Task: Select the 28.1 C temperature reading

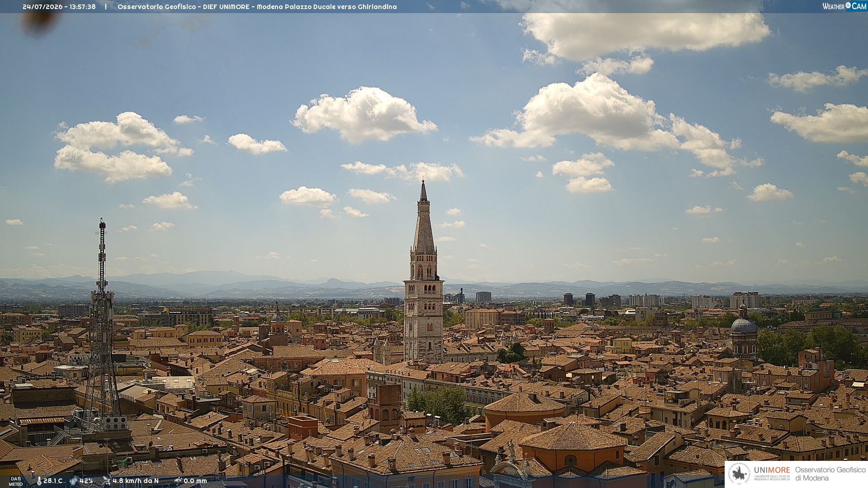Action: click(x=53, y=481)
